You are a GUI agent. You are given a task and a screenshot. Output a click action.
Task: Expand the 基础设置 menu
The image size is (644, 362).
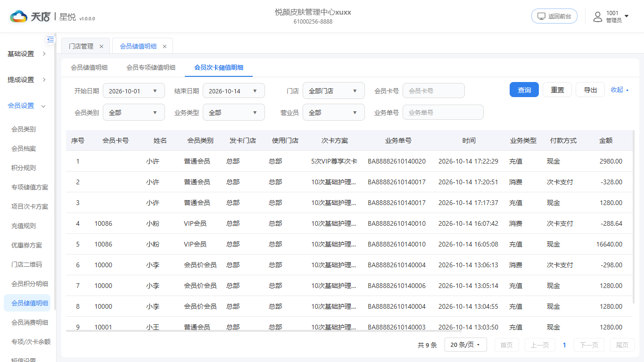pos(27,54)
